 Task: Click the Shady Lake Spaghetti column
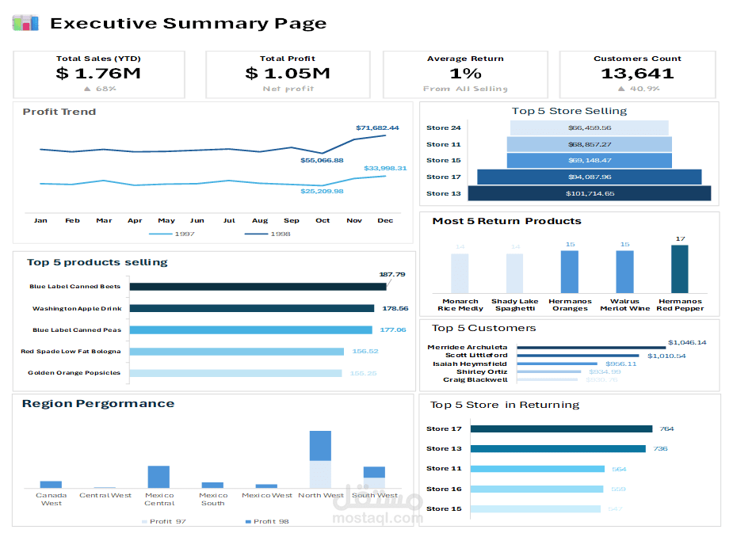tap(515, 273)
